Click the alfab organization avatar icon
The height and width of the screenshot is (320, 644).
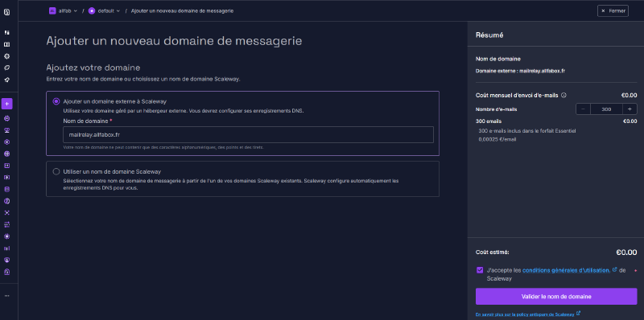[52, 11]
